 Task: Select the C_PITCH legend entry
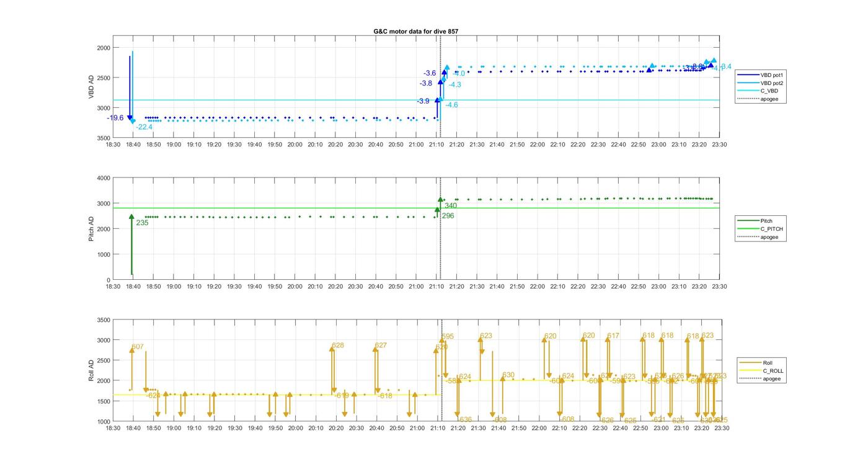(x=760, y=229)
